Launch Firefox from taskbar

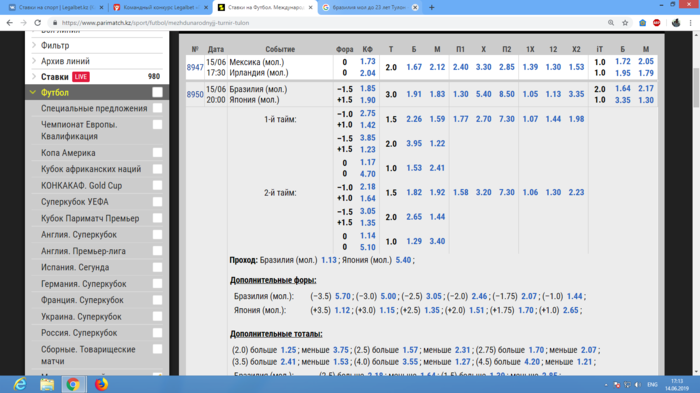(x=101, y=384)
